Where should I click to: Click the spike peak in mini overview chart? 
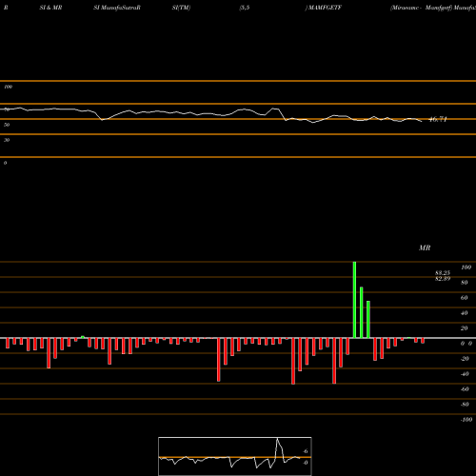click(277, 439)
